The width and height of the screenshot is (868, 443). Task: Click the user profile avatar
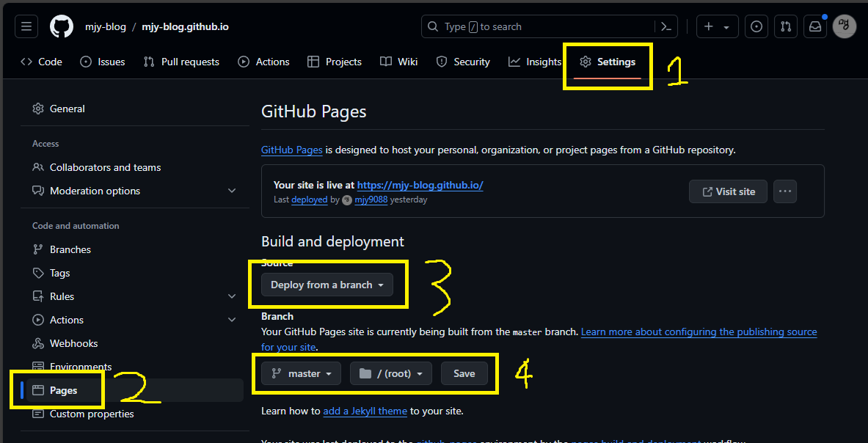(x=845, y=27)
